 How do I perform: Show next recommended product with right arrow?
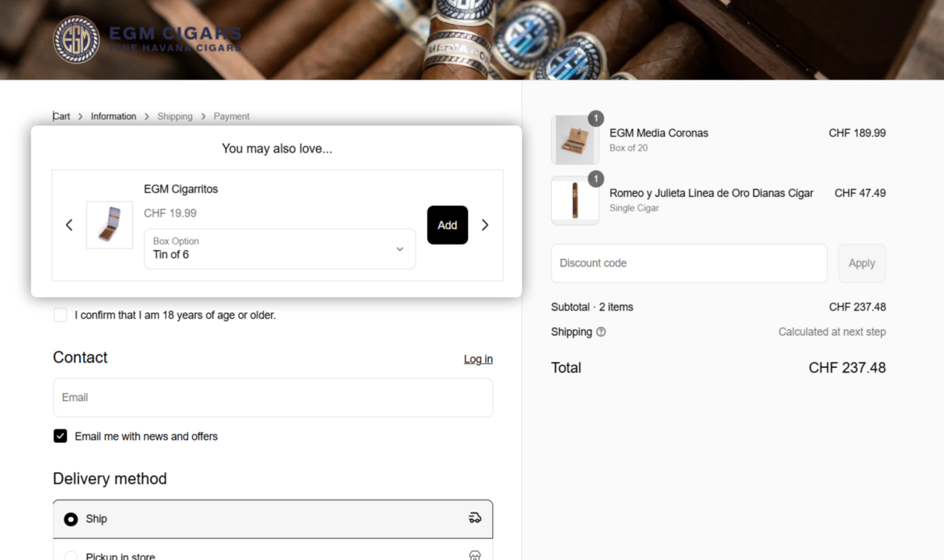(485, 225)
